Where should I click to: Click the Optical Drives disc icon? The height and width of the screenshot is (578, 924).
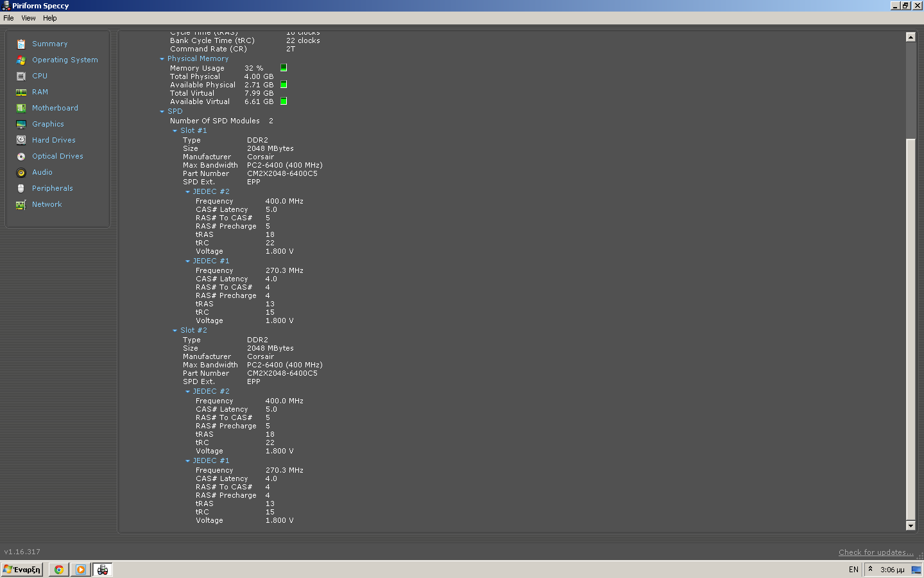[x=21, y=156]
